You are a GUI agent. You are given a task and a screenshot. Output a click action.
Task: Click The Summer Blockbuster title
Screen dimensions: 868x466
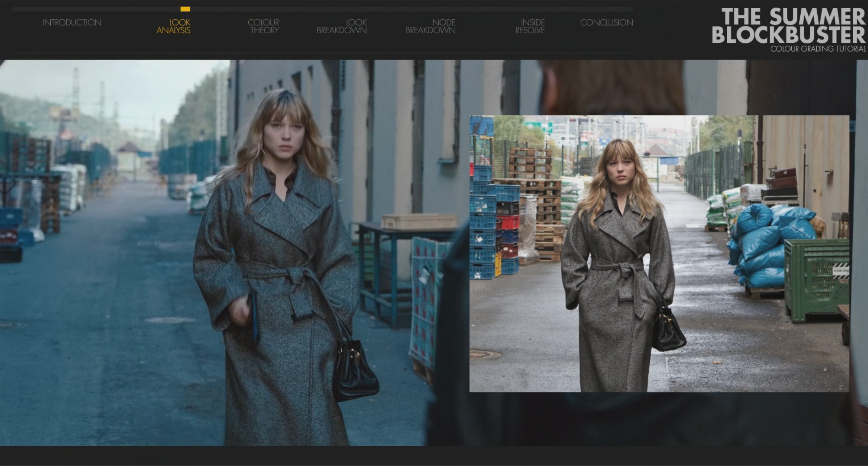tap(788, 26)
